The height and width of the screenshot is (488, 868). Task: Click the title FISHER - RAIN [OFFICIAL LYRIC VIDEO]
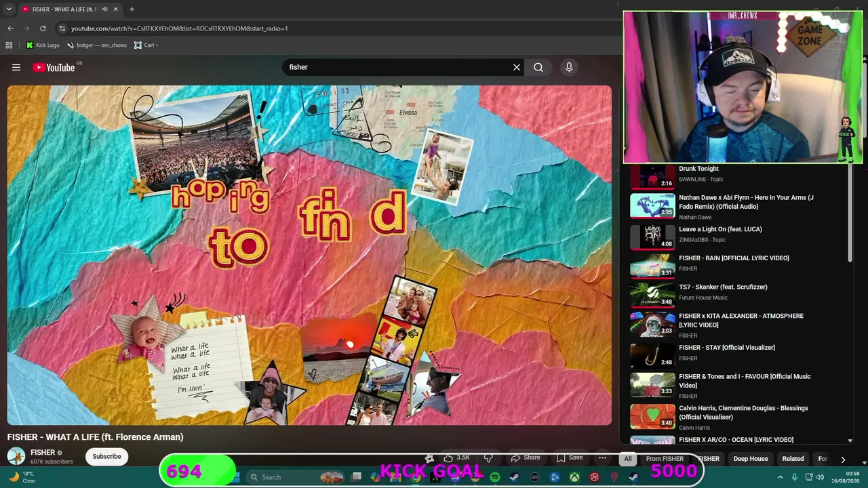(x=734, y=258)
